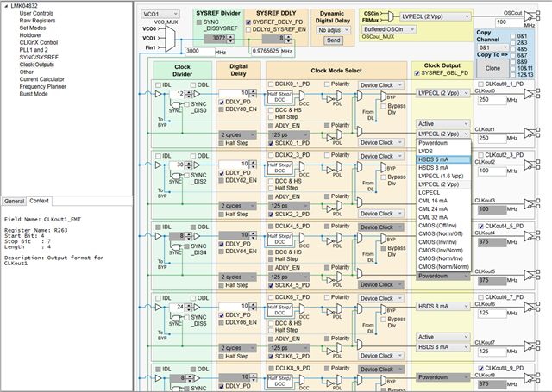Screen dimensions: 552x392
Task: Open the Buffered OSCin dropdown
Action: tap(389, 29)
